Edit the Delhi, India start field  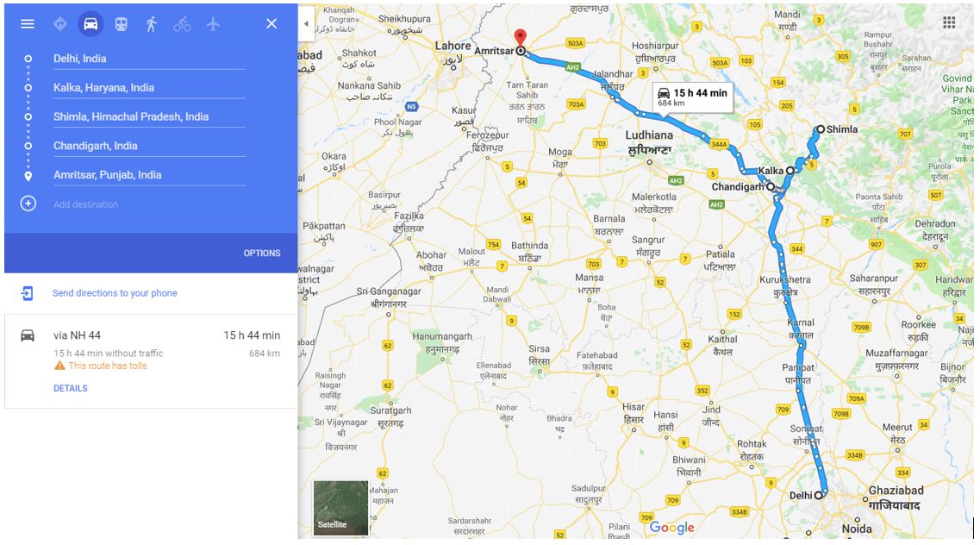pos(149,59)
